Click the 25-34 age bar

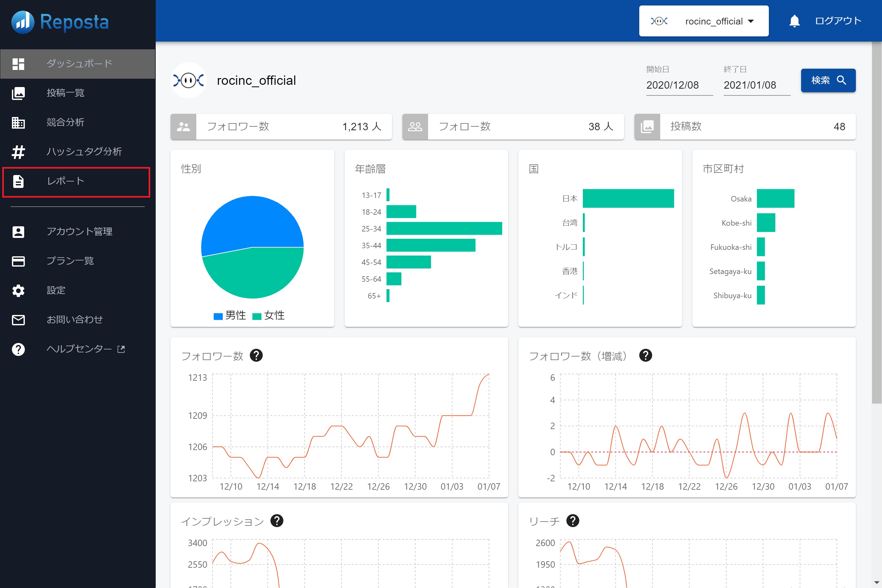444,228
